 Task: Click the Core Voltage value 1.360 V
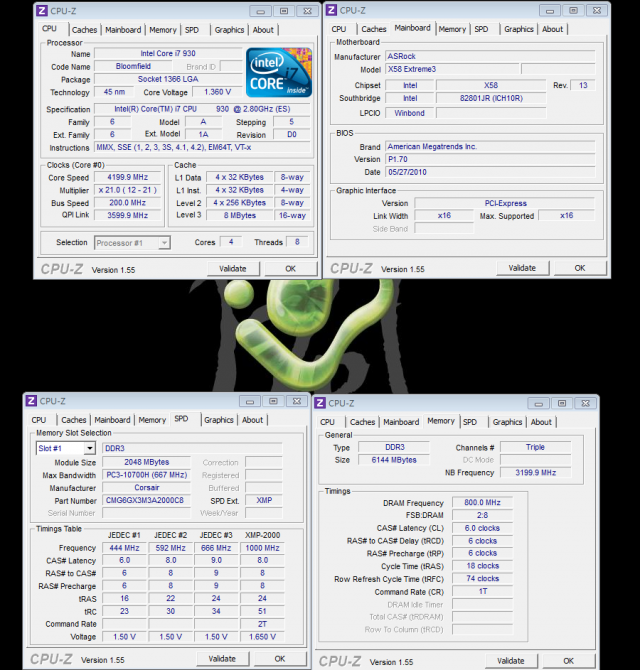click(x=217, y=92)
